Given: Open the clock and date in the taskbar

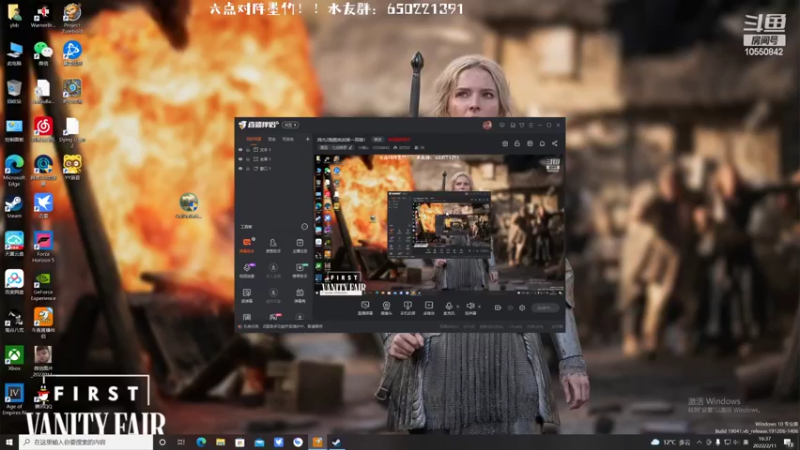Looking at the screenshot, I should tap(764, 442).
